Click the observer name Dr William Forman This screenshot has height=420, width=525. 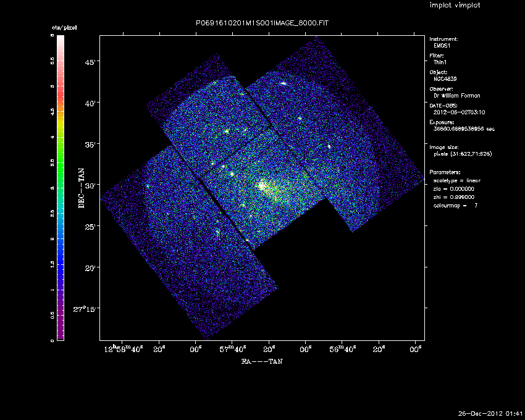pos(456,96)
